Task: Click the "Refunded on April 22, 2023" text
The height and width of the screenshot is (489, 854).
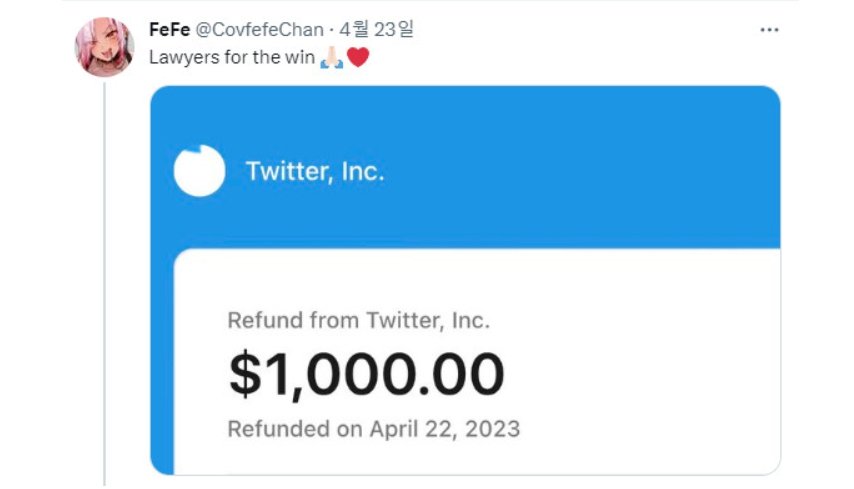Action: (x=374, y=429)
